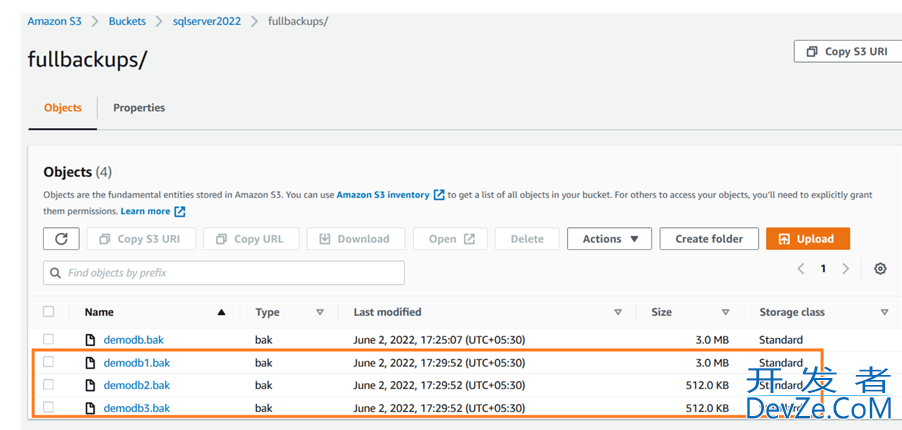The width and height of the screenshot is (902, 430).
Task: Click the Delete button
Action: (527, 238)
